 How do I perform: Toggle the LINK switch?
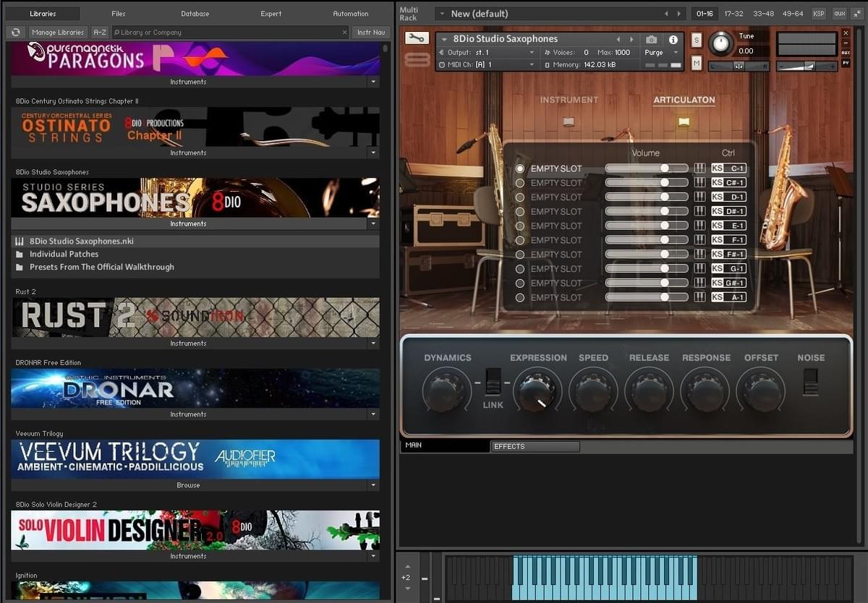tap(493, 381)
